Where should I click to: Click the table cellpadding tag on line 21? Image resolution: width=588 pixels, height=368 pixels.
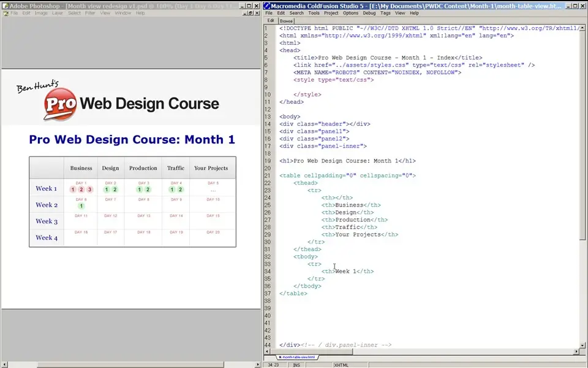point(348,175)
